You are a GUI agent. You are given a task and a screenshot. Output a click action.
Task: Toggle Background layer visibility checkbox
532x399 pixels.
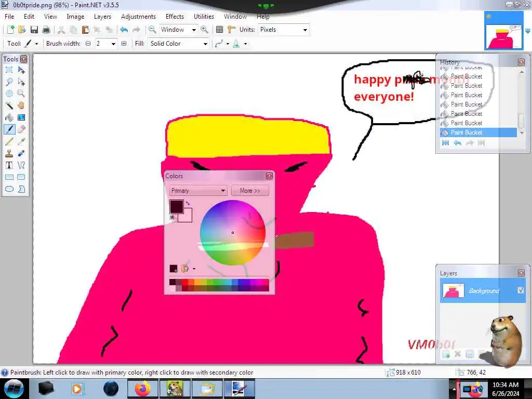pos(521,290)
